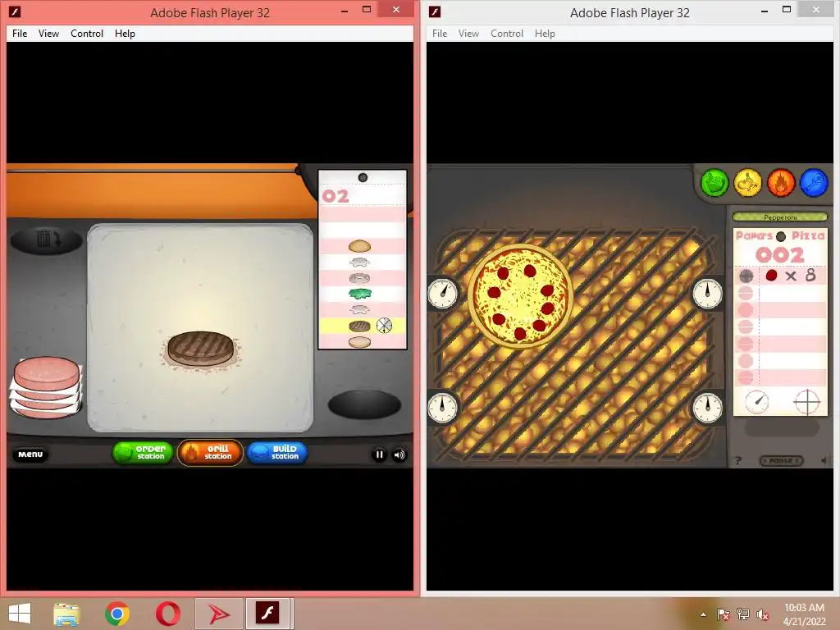Screen dimensions: 840x630
Task: Launch Opera browser from the taskbar
Action: pos(167,614)
